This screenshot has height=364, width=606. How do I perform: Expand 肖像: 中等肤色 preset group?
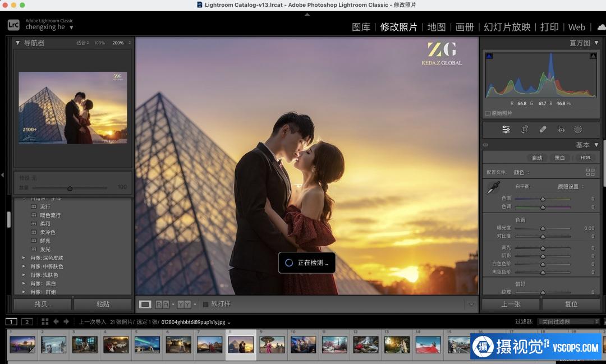[24, 266]
